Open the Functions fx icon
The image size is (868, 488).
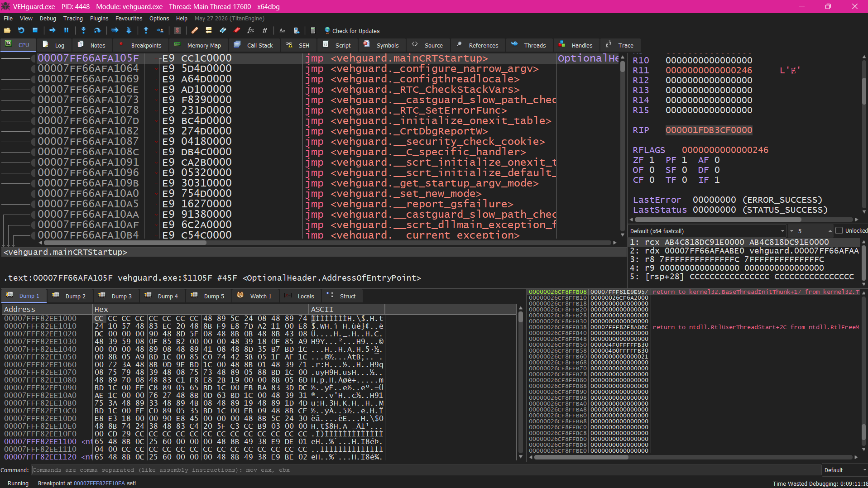(251, 30)
